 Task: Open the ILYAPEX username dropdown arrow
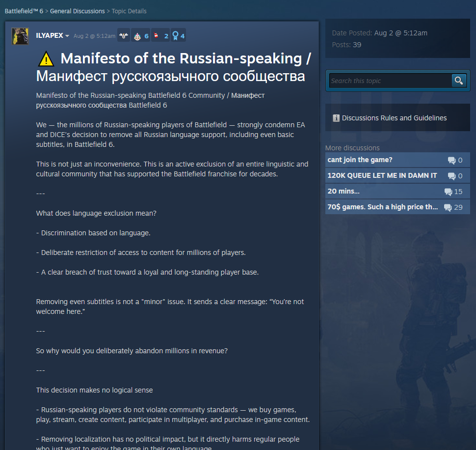click(x=67, y=36)
